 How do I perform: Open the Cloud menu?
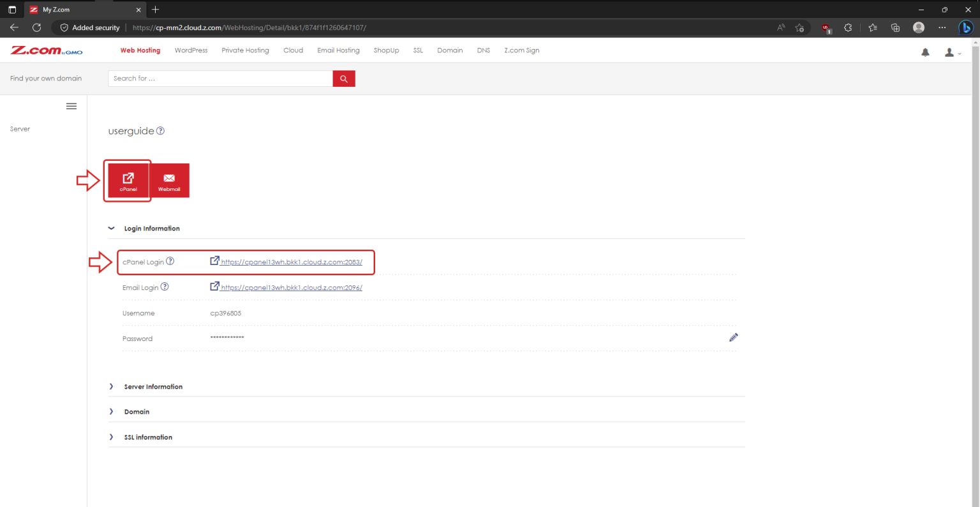(293, 50)
